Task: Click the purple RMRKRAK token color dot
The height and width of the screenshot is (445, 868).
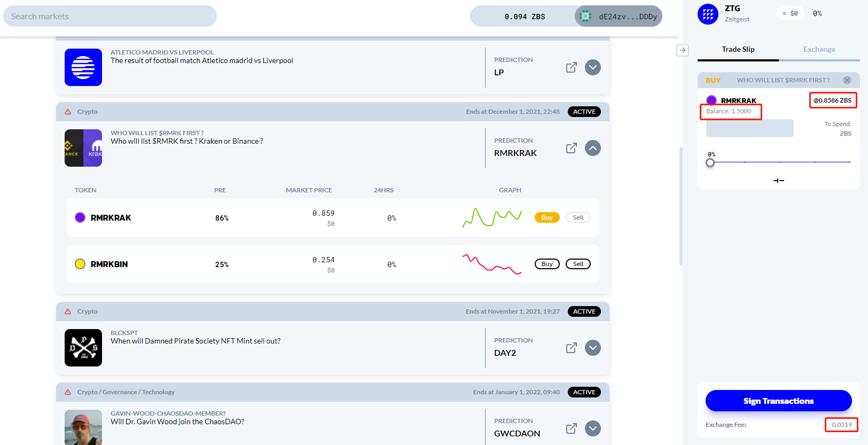Action: [80, 217]
